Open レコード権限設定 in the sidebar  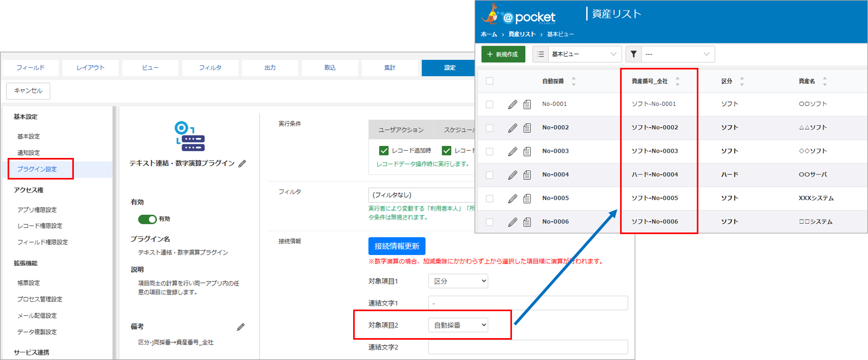click(x=40, y=226)
